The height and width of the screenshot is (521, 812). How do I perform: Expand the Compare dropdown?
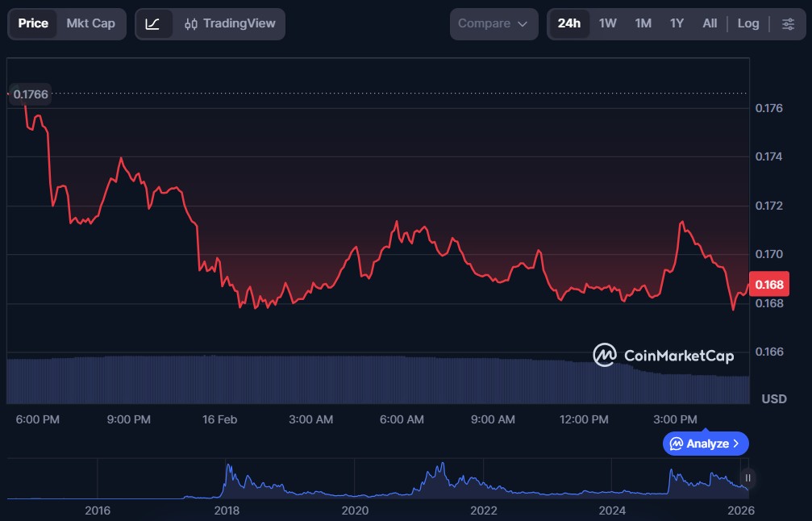493,24
